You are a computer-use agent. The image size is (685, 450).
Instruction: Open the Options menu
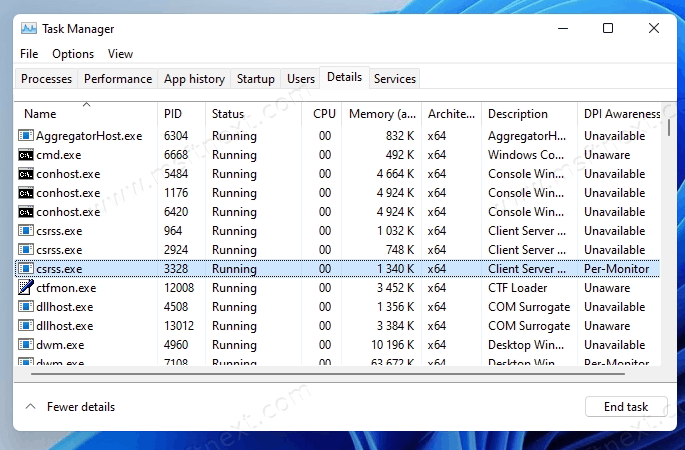point(73,54)
